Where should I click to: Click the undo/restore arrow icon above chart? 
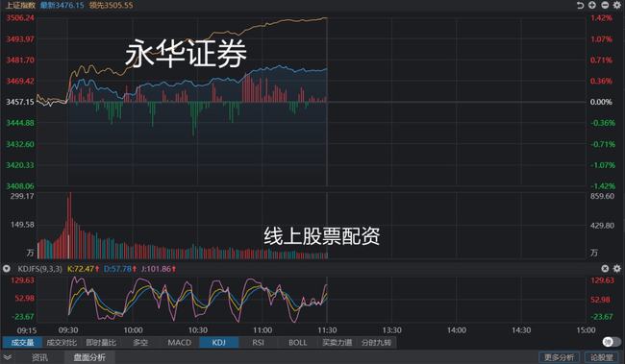[x=581, y=5]
